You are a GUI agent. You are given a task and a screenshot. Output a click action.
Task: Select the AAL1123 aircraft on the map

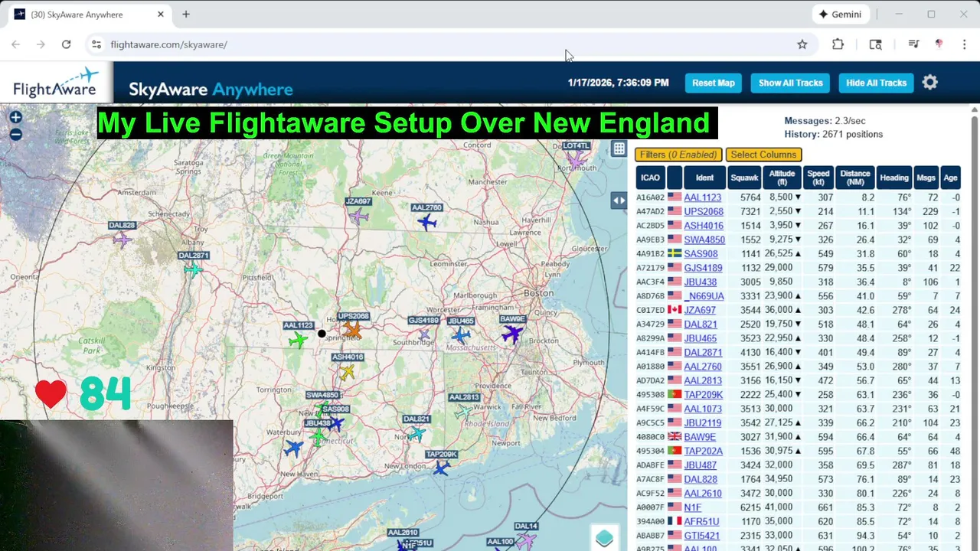tap(299, 339)
